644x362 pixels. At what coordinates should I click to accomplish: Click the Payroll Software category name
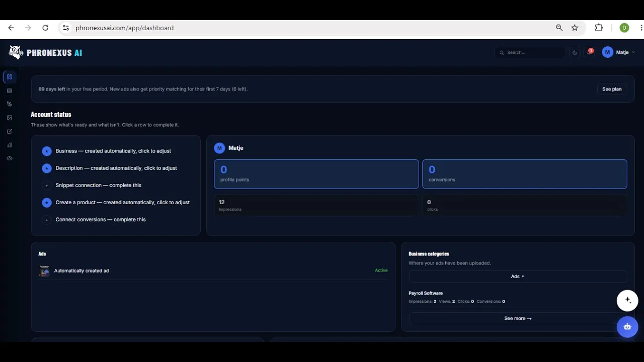point(426,293)
